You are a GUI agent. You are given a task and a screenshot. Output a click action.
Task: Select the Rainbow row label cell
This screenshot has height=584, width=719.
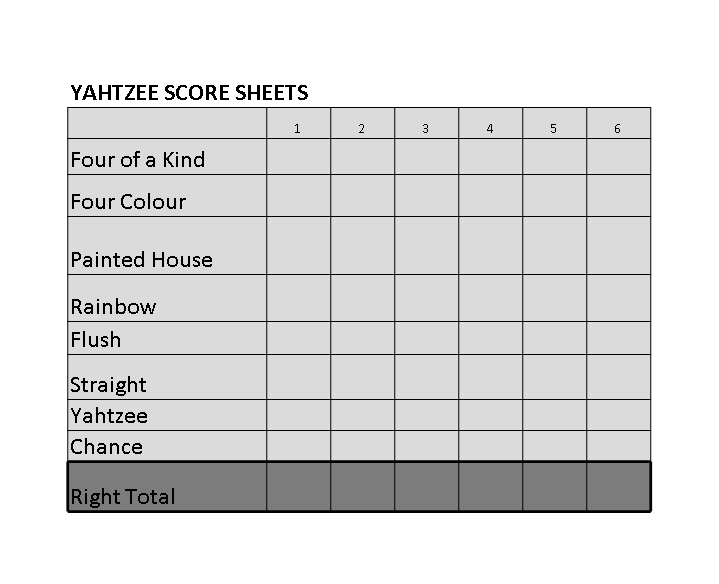point(167,298)
